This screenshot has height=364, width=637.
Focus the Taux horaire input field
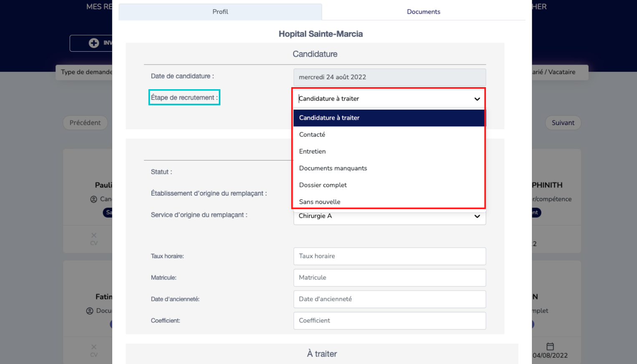[389, 256]
